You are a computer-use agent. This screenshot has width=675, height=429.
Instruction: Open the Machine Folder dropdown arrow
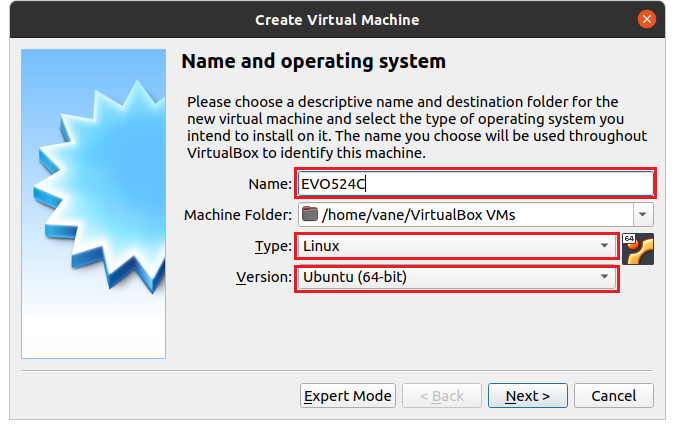coord(643,215)
